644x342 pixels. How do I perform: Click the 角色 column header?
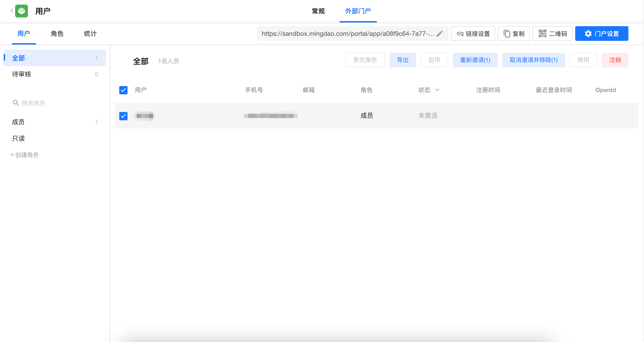point(366,90)
